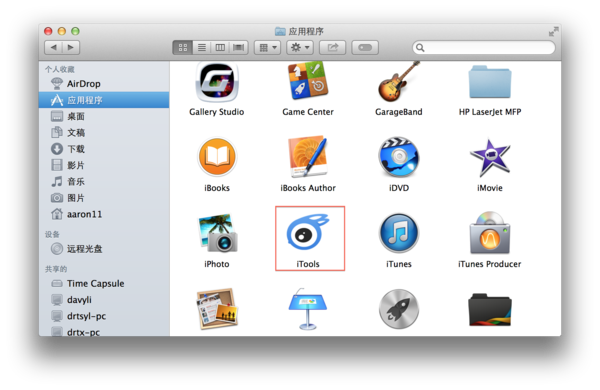Open the HP LaserJet MFP folder
Image resolution: width=600 pixels, height=390 pixels.
[490, 82]
